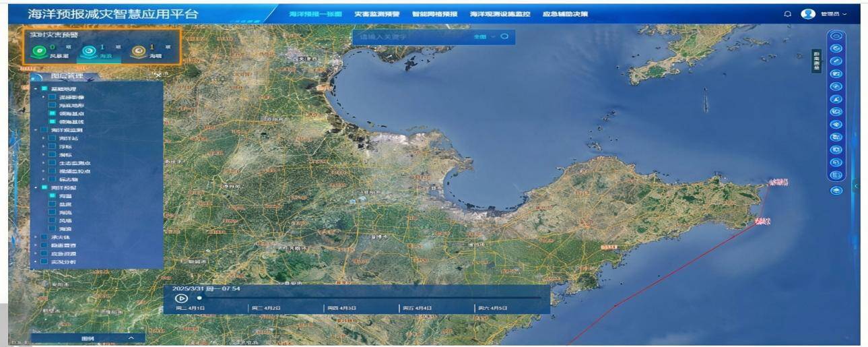Switch to the 灾害监测预警 tab
The height and width of the screenshot is (347, 868).
click(376, 14)
